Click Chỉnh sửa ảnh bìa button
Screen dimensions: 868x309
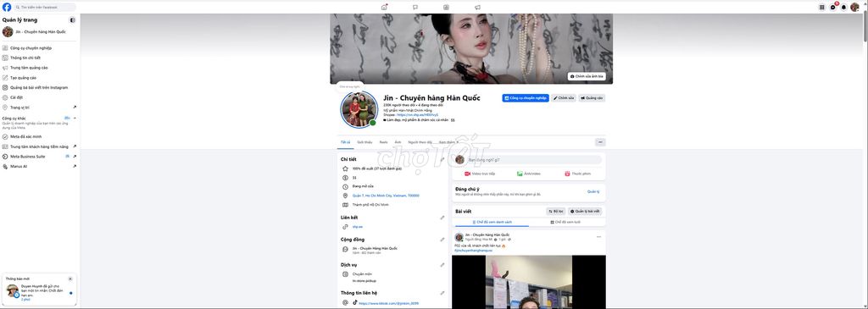(x=587, y=76)
